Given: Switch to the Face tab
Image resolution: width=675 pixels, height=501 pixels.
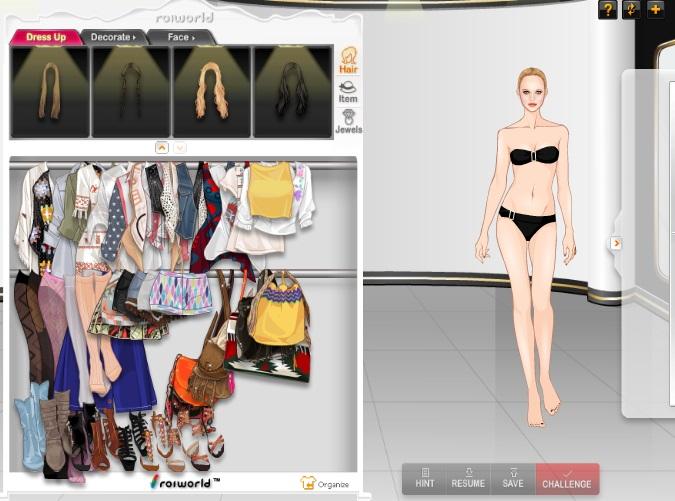Looking at the screenshot, I should pos(180,37).
